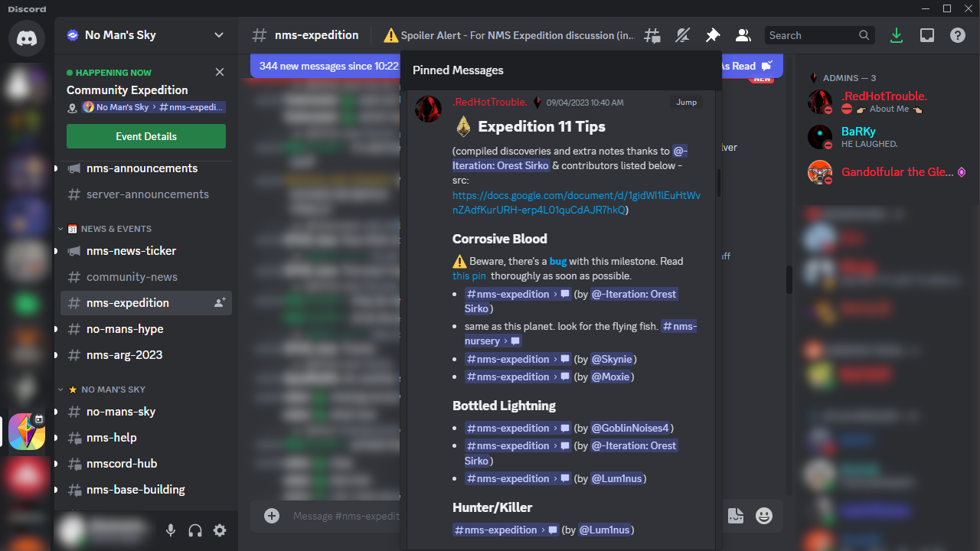Open the emoji picker smiley

(x=764, y=516)
